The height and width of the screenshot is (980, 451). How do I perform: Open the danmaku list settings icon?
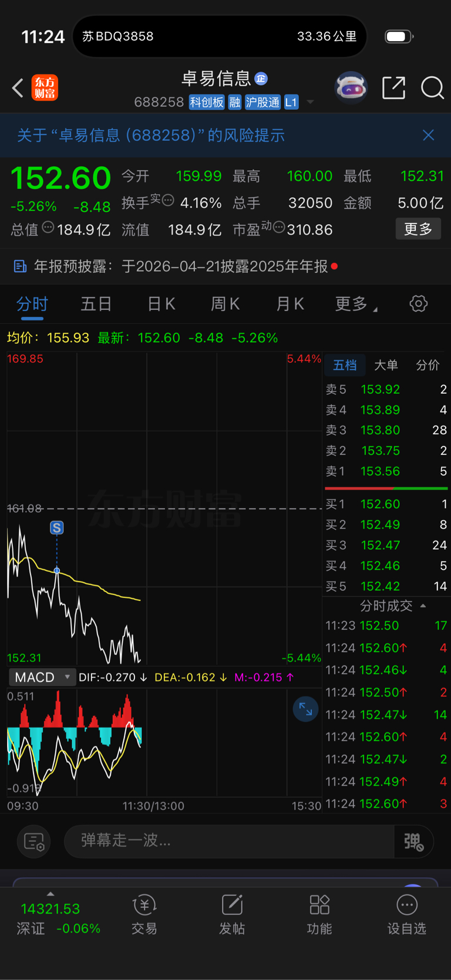[34, 842]
